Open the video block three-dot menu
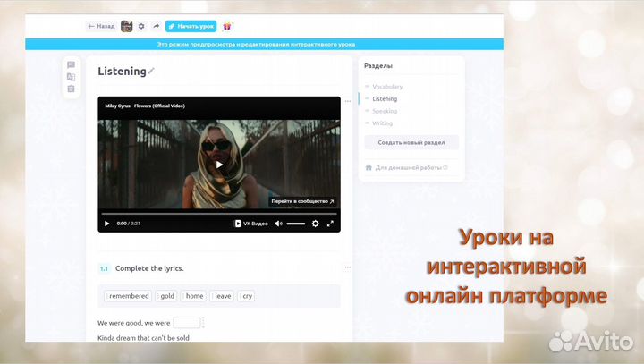 [x=347, y=101]
